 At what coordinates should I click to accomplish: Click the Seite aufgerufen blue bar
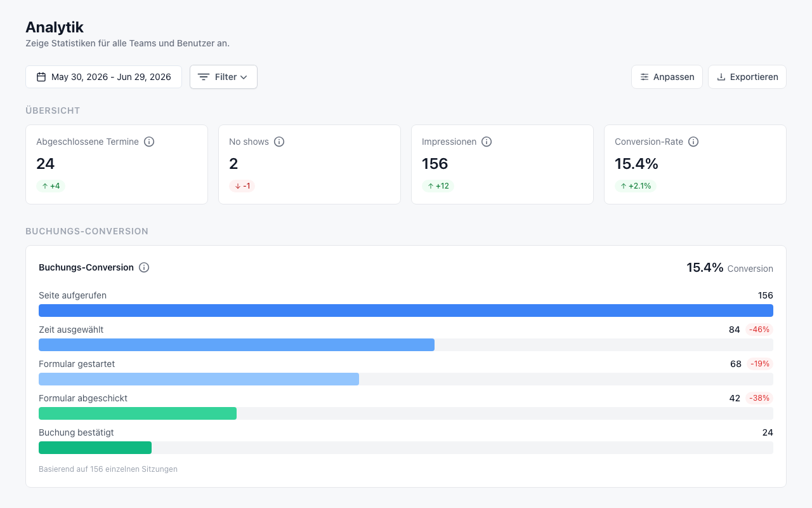[406, 311]
